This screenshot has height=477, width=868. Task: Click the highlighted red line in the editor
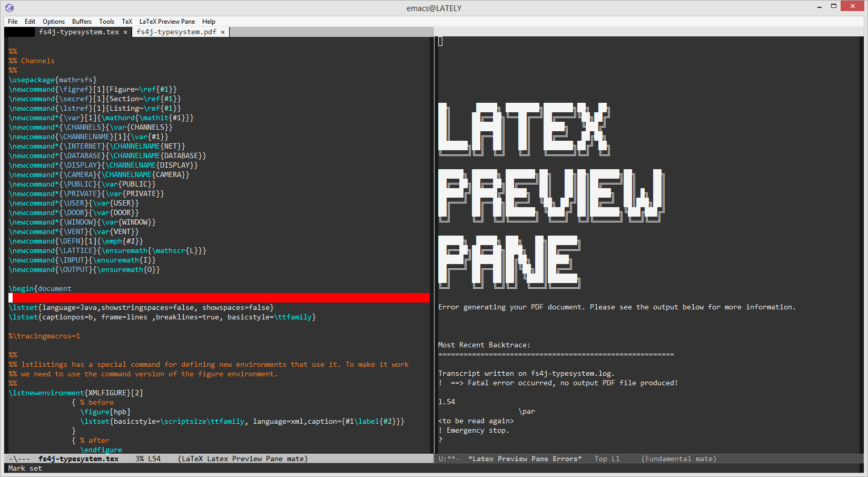coord(211,298)
